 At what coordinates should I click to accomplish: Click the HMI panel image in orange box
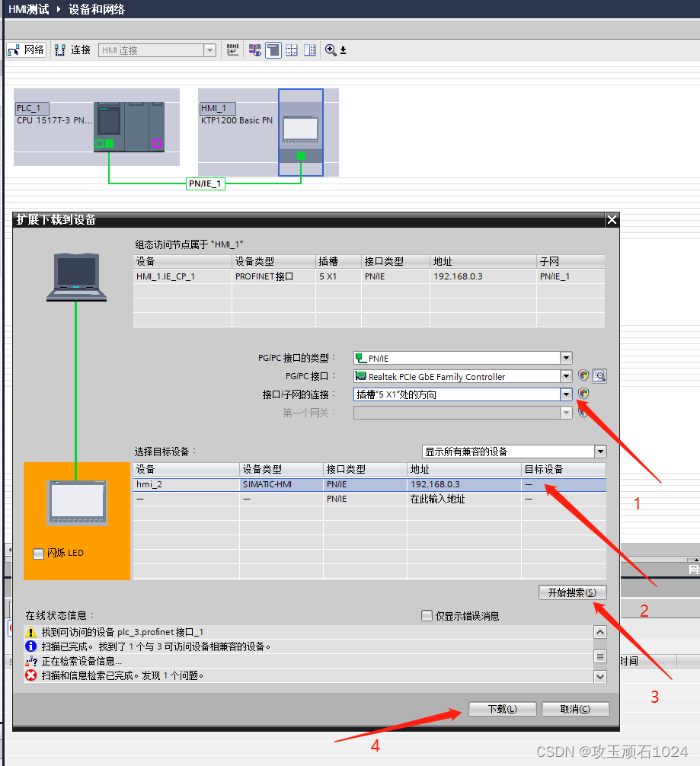tap(77, 503)
